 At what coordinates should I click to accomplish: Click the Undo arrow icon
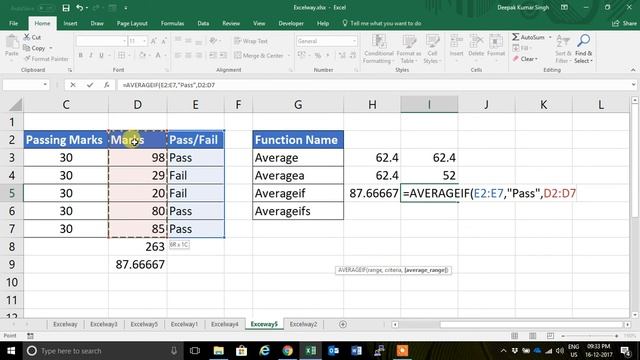coord(79,8)
